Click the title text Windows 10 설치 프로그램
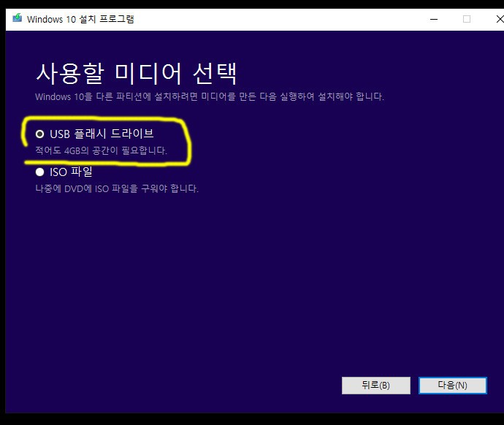The height and width of the screenshot is (425, 504). [80, 19]
